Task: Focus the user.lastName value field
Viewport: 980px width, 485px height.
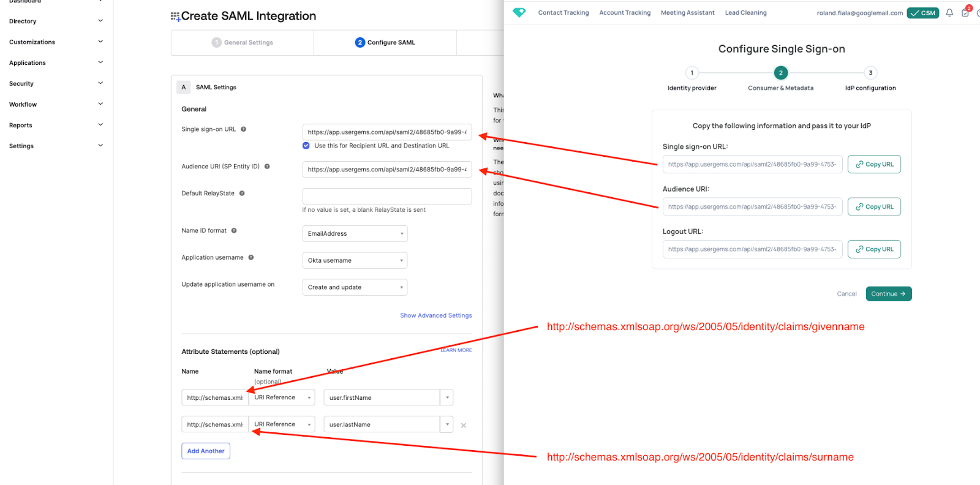Action: (382, 424)
